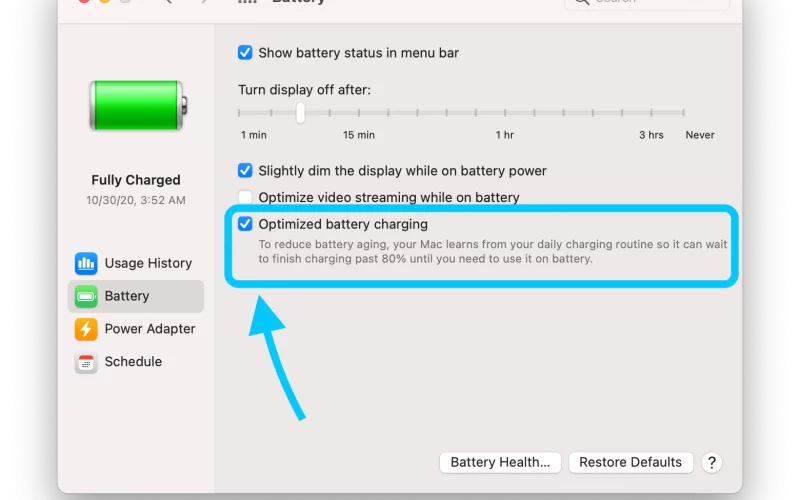This screenshot has height=500, width=800.
Task: Open the Battery Health… dialog
Action: [x=500, y=462]
